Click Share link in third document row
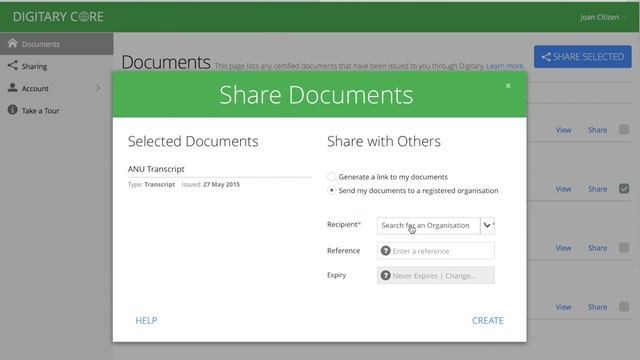Viewport: 640px width, 360px height. pos(598,248)
